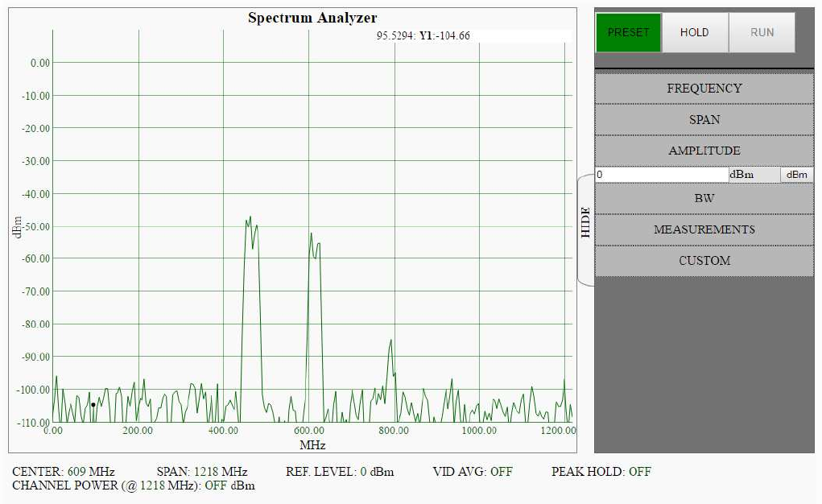Click the -60.00 y-axis tick label
Image resolution: width=822 pixels, height=504 pixels.
pyautogui.click(x=36, y=258)
